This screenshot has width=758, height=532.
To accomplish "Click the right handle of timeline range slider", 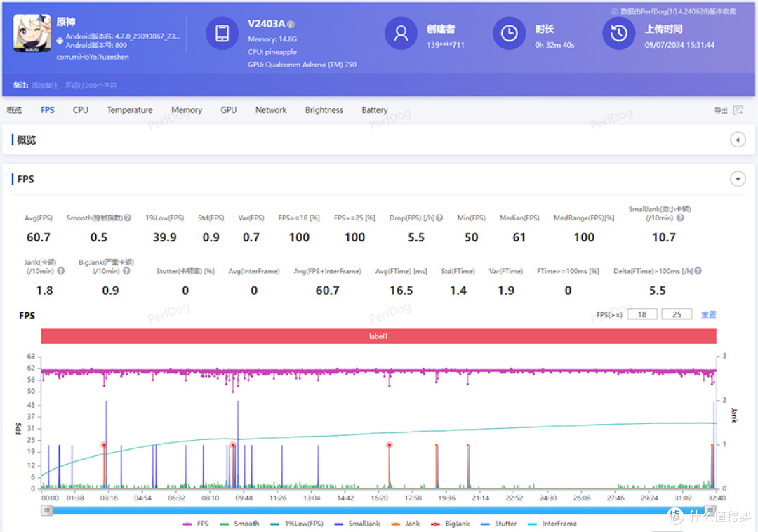I will pos(710,510).
